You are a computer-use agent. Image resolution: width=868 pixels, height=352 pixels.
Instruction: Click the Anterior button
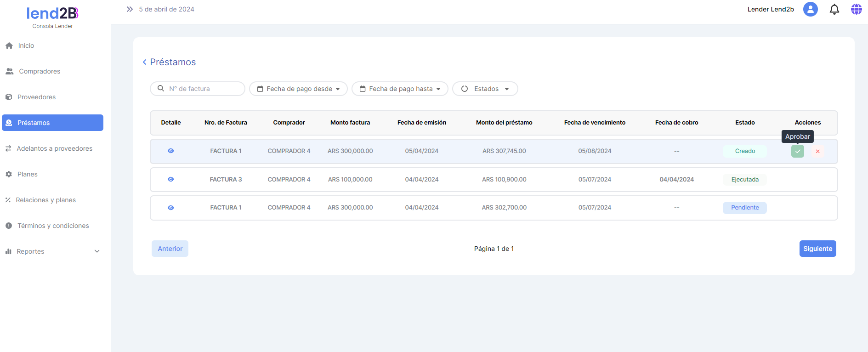pos(170,249)
